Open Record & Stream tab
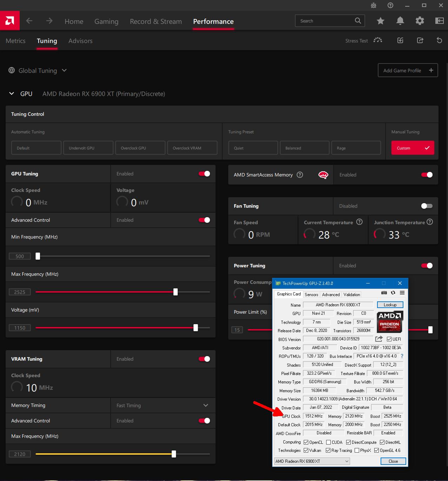This screenshot has height=481, width=448. click(x=156, y=21)
